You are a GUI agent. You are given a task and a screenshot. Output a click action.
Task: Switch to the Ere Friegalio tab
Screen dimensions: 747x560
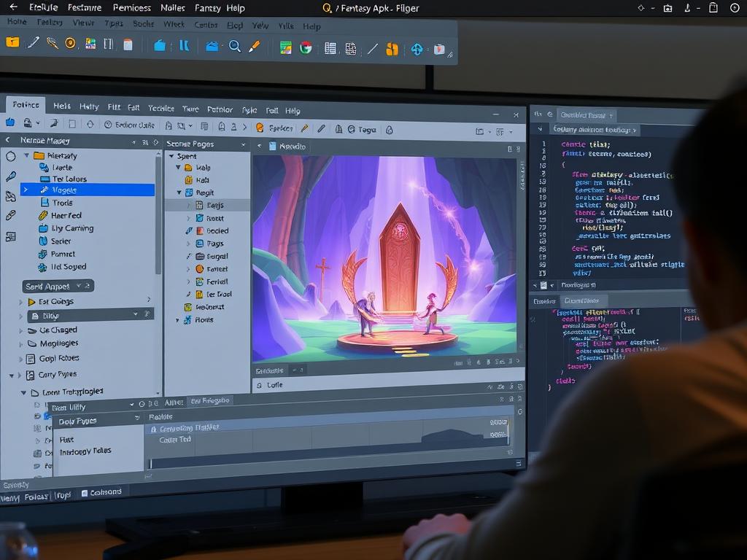click(209, 401)
